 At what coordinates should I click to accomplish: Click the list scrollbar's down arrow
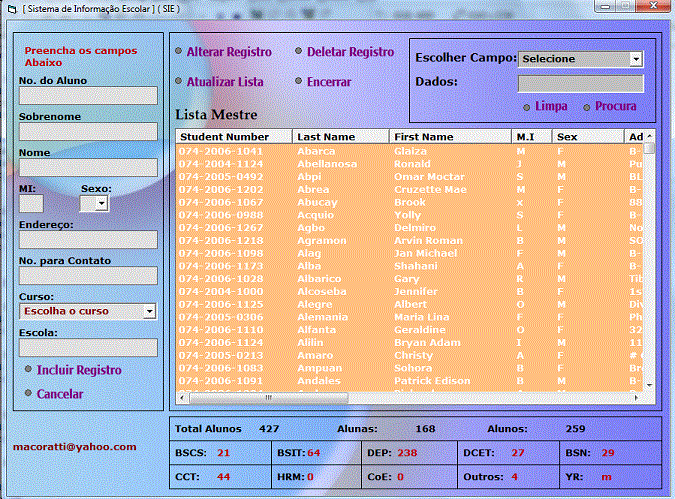pos(649,384)
